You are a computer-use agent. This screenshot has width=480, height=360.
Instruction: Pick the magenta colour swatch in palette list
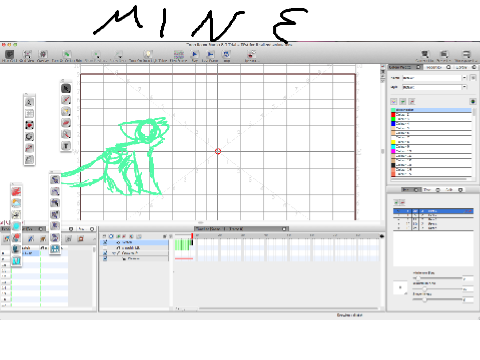[393, 151]
